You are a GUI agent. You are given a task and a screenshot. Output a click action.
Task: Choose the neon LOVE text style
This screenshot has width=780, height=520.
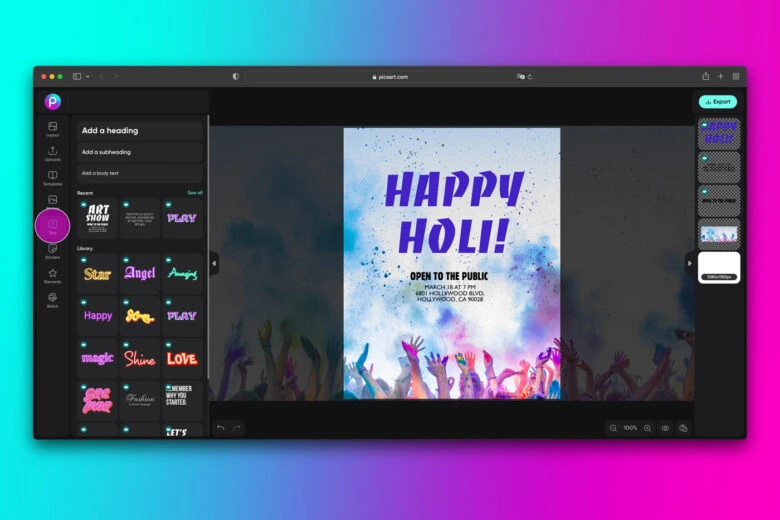182,358
